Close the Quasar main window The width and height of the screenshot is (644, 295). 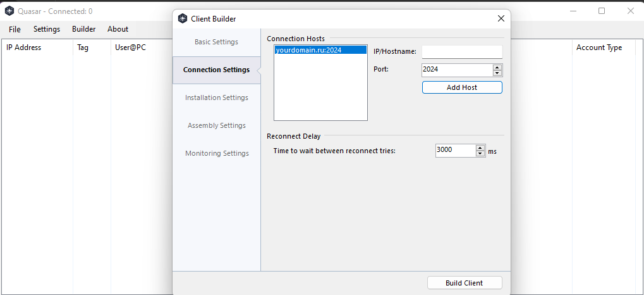point(631,11)
